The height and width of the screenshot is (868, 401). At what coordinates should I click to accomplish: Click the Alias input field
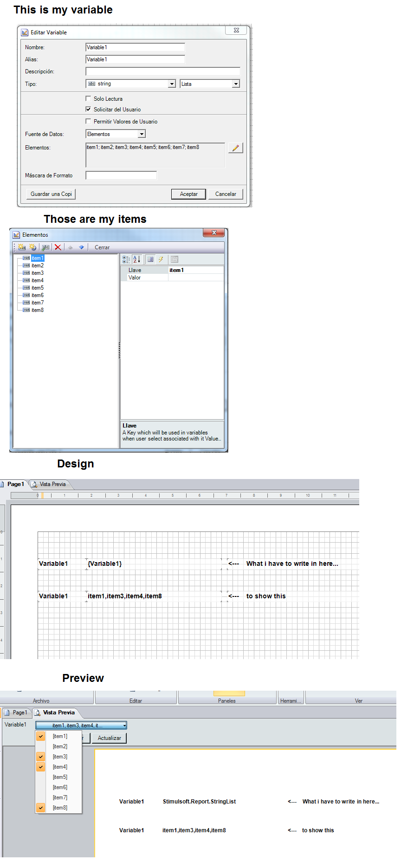pyautogui.click(x=136, y=59)
